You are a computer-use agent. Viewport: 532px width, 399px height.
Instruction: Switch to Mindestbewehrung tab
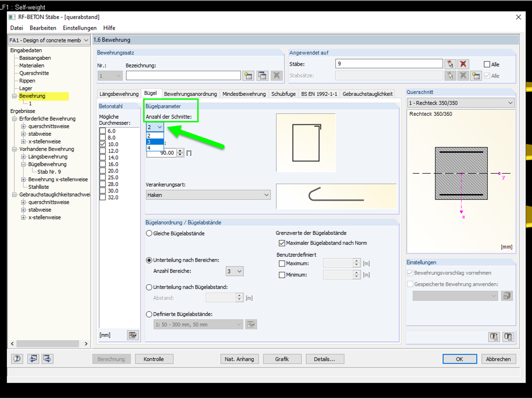coord(244,94)
